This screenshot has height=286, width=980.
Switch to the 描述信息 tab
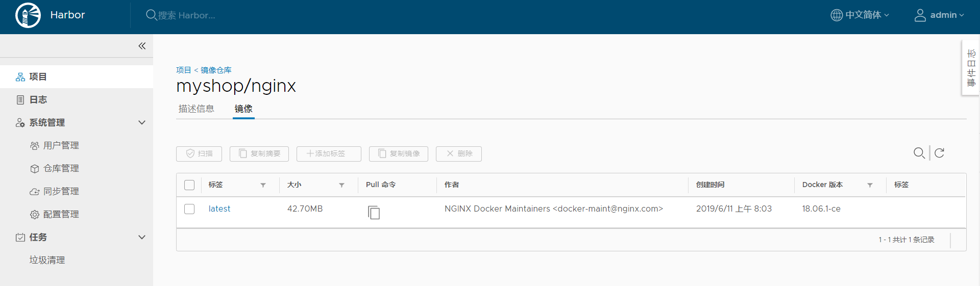[x=197, y=109]
